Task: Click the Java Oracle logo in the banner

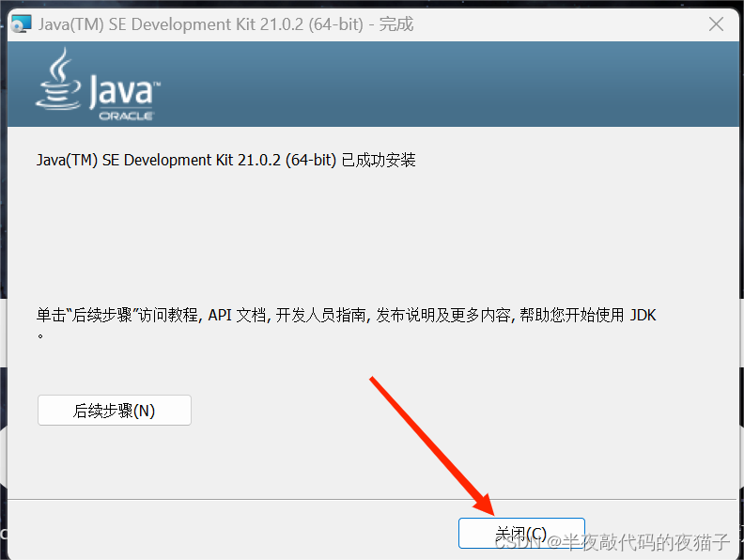Action: pyautogui.click(x=99, y=85)
